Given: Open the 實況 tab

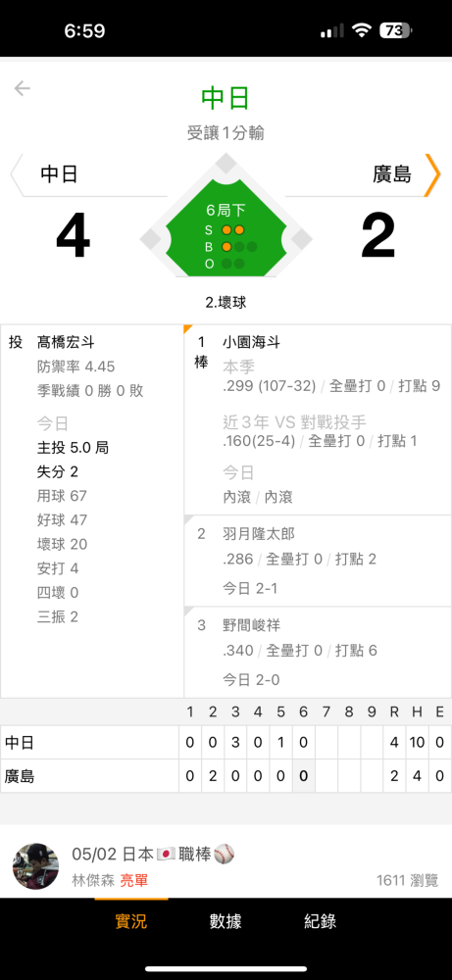Looking at the screenshot, I should pos(131,920).
